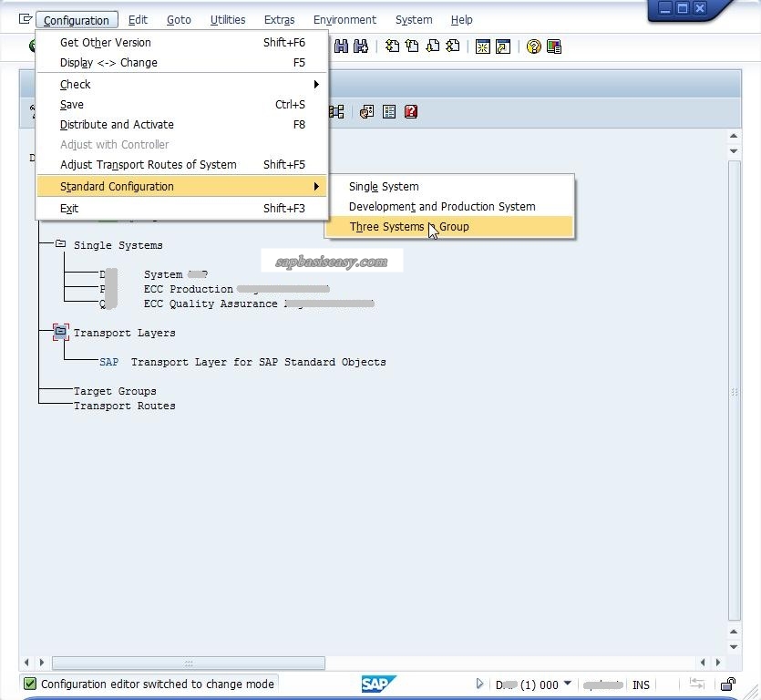Open the System menu
This screenshot has width=761, height=700.
pyautogui.click(x=414, y=20)
